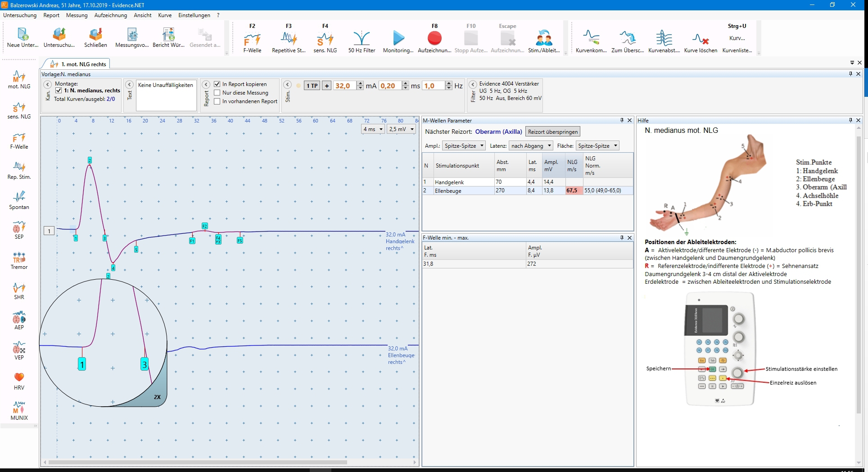Open the MUNIX test in the sidebar

tap(19, 411)
